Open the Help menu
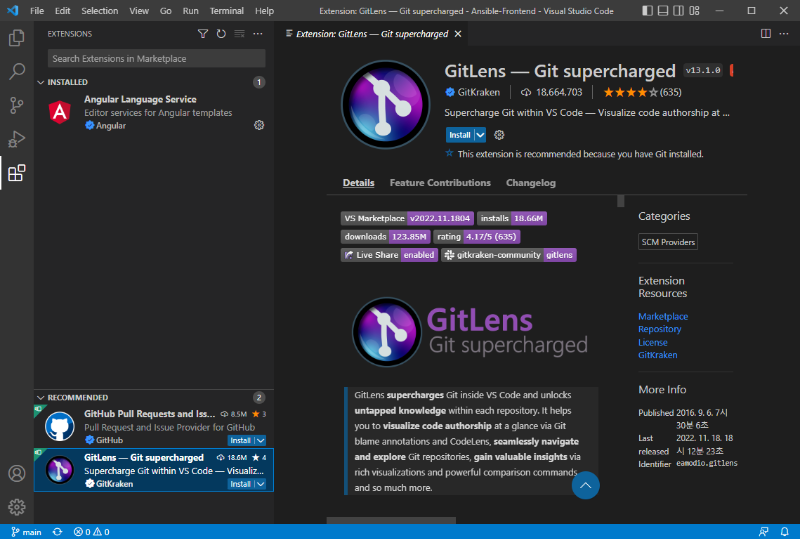The width and height of the screenshot is (800, 539). click(264, 11)
